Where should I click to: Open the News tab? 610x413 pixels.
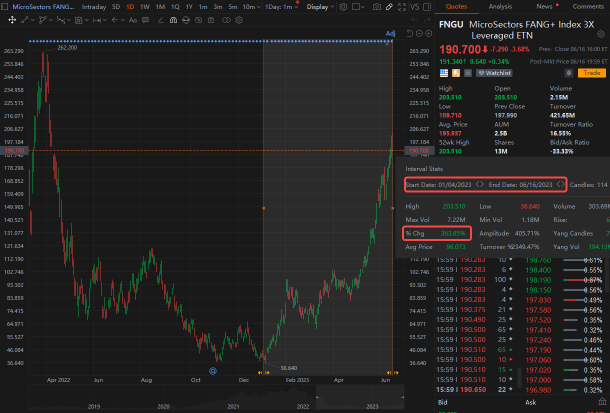point(544,7)
